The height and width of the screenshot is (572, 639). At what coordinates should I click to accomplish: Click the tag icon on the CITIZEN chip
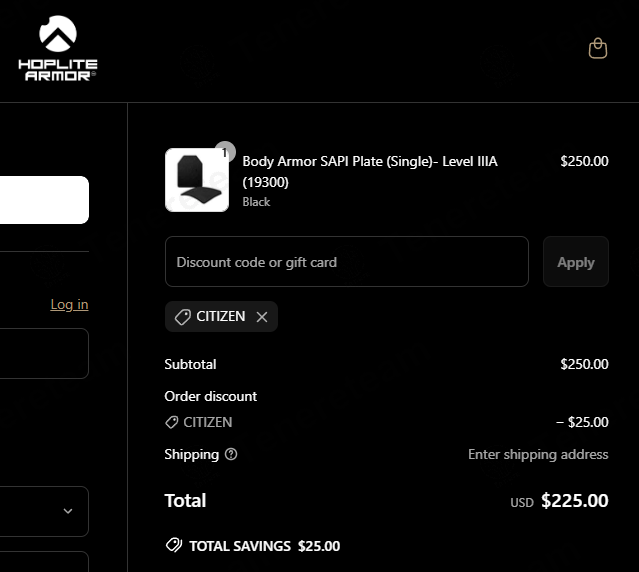[x=182, y=317]
